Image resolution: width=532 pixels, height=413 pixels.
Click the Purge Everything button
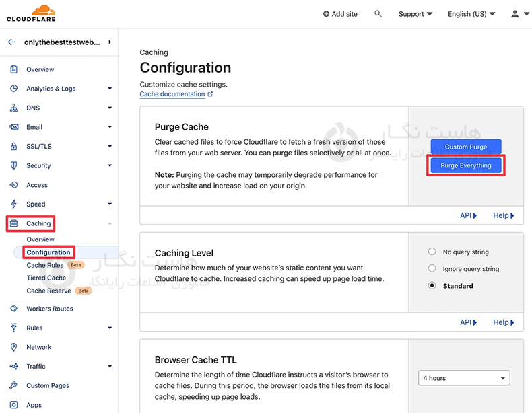pos(466,165)
